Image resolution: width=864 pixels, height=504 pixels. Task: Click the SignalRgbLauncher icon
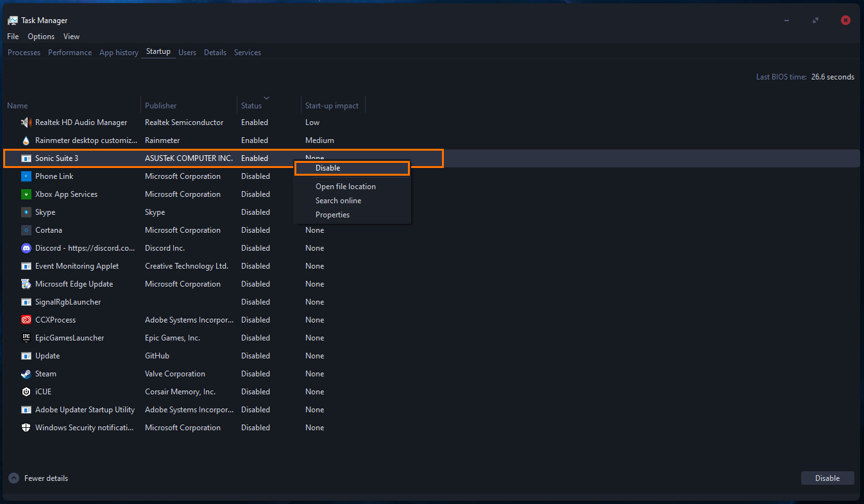point(26,302)
